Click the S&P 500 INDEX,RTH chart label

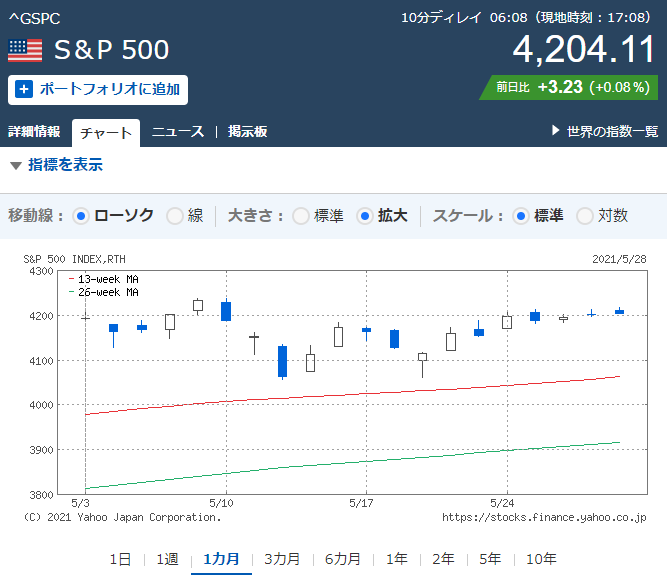click(74, 259)
